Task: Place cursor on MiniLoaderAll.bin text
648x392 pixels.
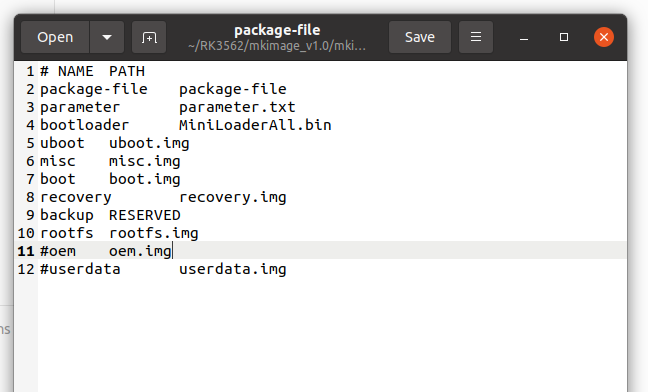Action: coord(255,125)
